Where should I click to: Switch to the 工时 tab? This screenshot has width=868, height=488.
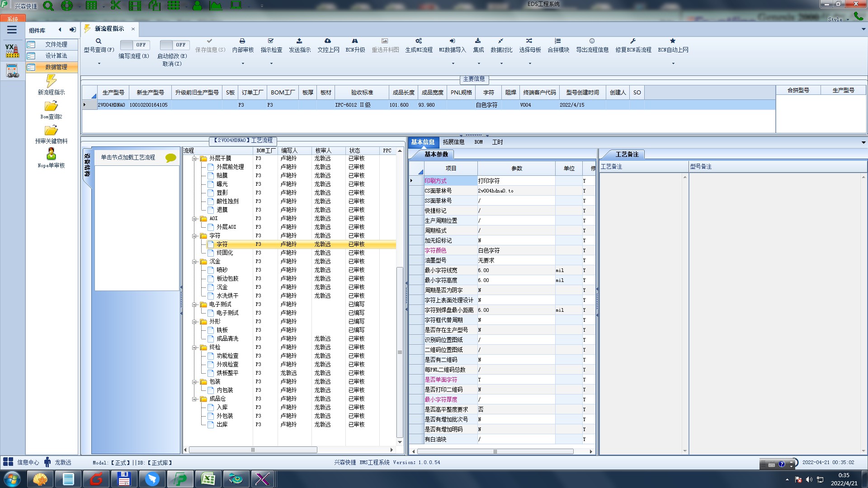(x=497, y=142)
